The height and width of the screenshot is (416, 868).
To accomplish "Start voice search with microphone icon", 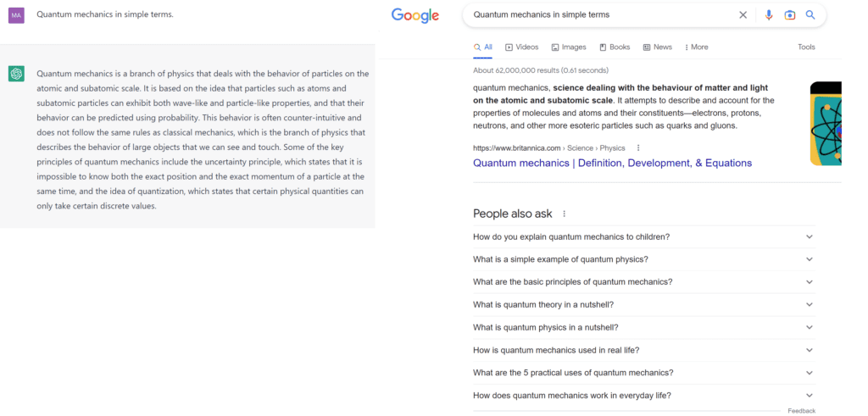I will (769, 14).
